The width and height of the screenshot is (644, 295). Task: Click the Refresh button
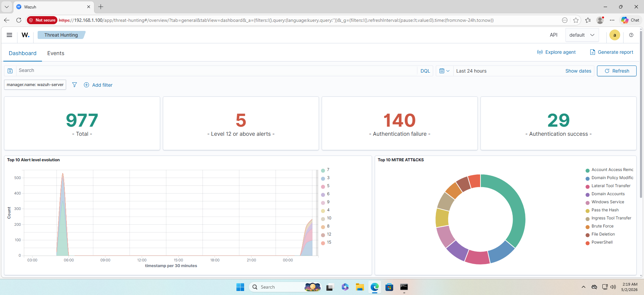point(616,71)
